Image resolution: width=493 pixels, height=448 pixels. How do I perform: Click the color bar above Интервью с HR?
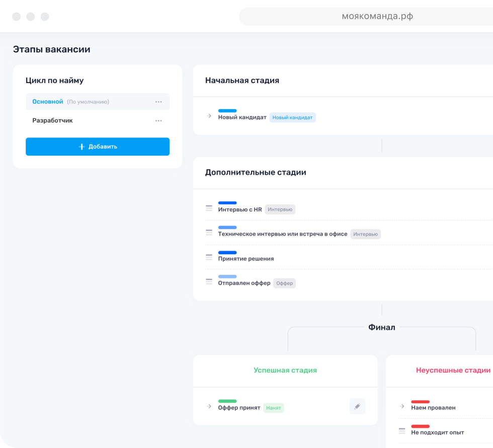pos(227,203)
